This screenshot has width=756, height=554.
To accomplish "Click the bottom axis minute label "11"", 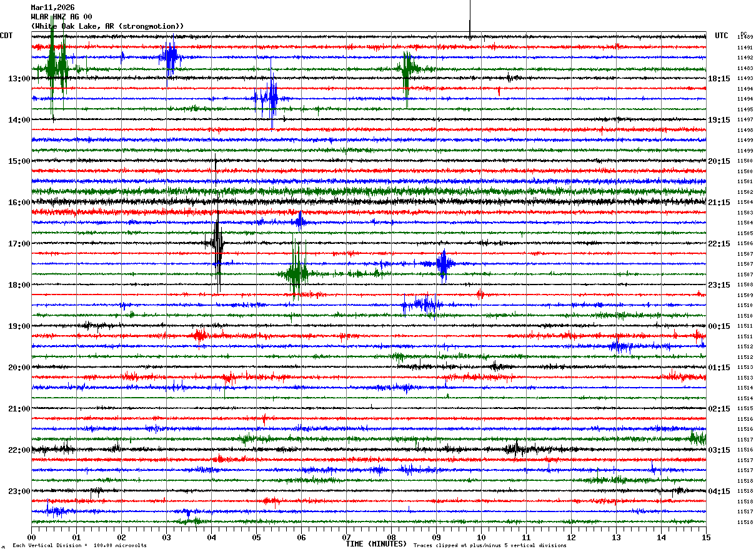I will click(526, 537).
